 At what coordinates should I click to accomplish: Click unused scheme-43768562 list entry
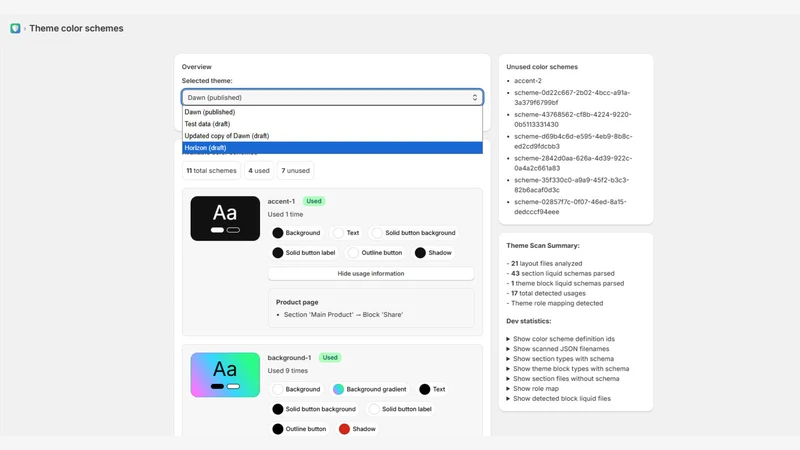572,119
